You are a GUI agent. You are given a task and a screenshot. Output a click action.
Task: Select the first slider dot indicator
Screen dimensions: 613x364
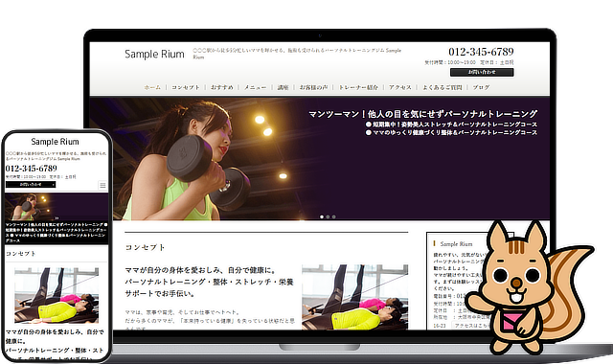point(322,216)
